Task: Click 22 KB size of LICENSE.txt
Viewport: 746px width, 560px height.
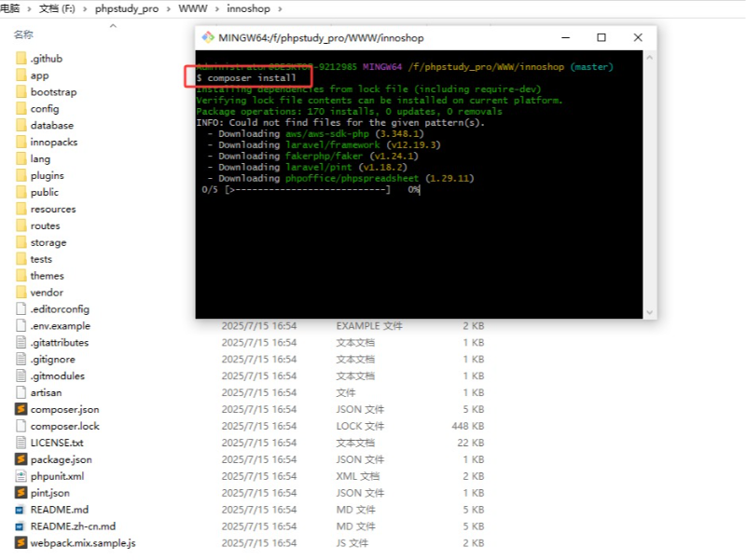Action: pyautogui.click(x=471, y=443)
